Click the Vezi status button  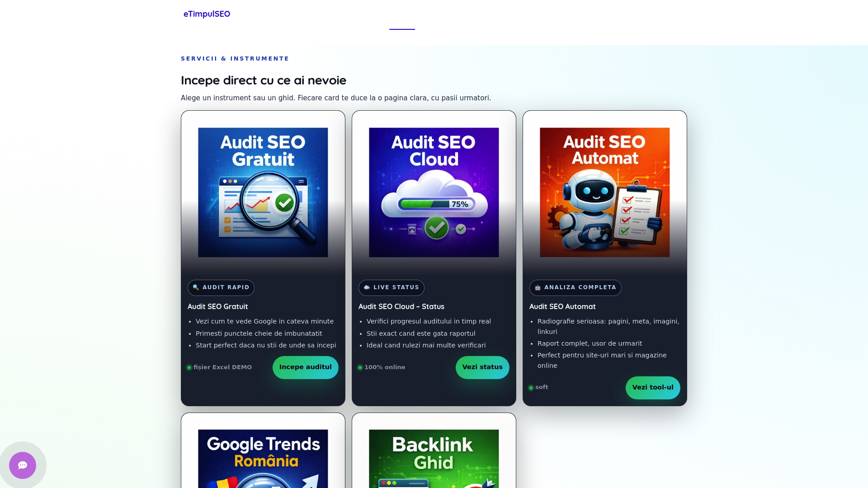[x=482, y=367]
